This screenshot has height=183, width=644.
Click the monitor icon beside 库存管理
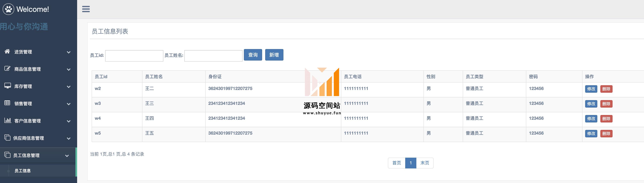(x=7, y=86)
